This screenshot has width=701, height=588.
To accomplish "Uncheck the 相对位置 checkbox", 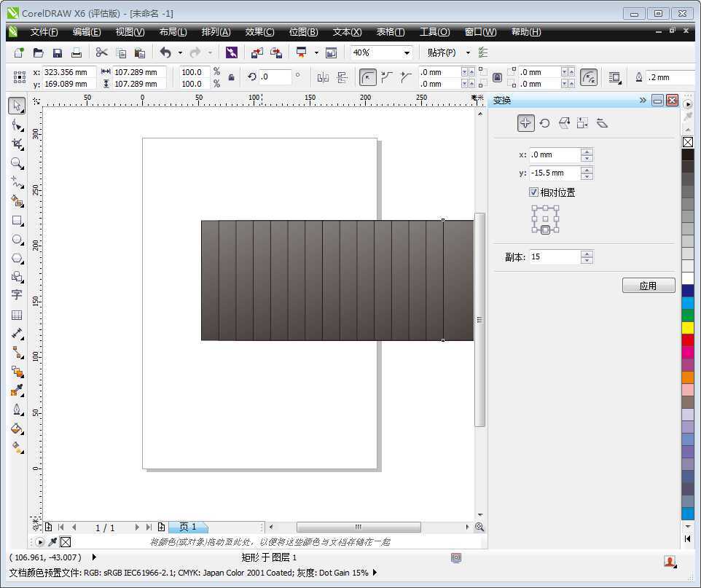I will 533,192.
